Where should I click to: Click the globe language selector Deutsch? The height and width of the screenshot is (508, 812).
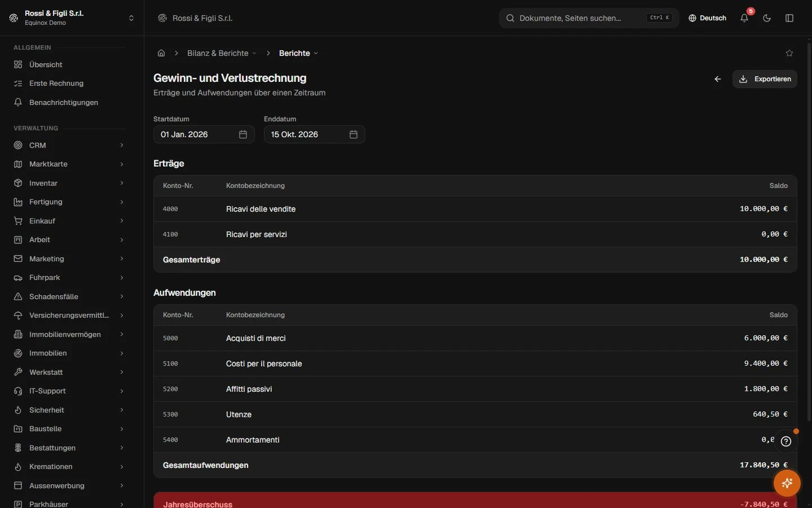coord(707,18)
